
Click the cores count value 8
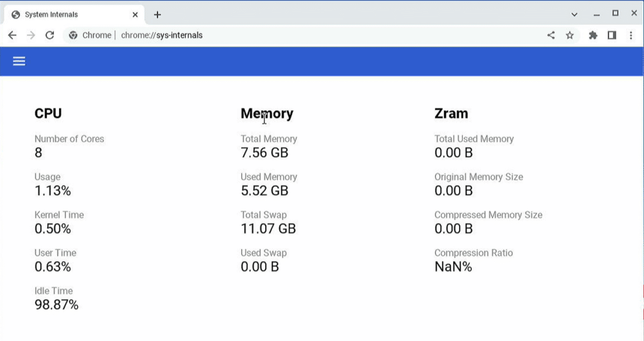pos(38,153)
